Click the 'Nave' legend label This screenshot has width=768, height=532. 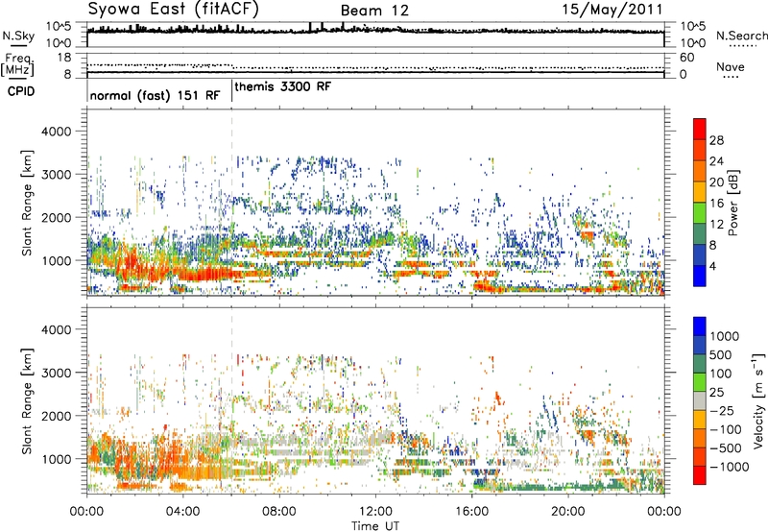(731, 66)
